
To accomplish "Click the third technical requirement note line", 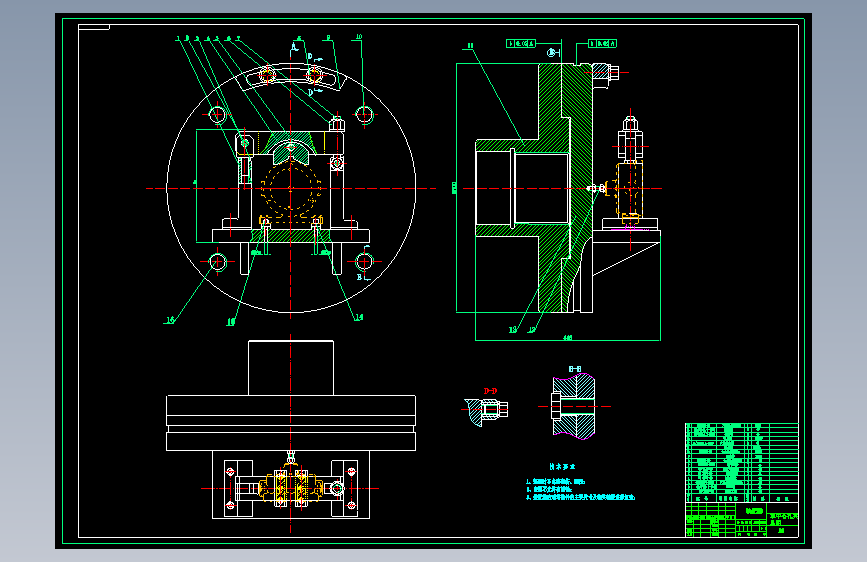I will click(581, 497).
